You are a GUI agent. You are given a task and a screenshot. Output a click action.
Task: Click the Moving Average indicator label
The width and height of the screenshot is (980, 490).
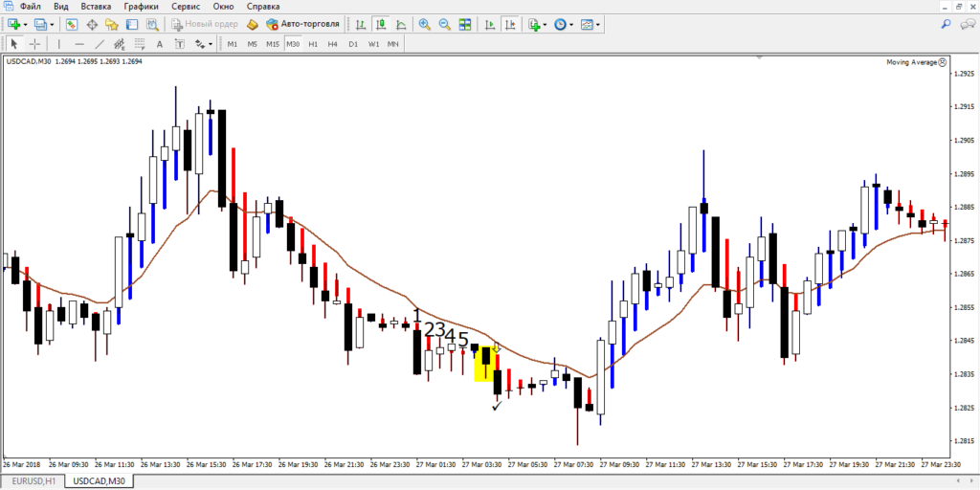pos(909,62)
